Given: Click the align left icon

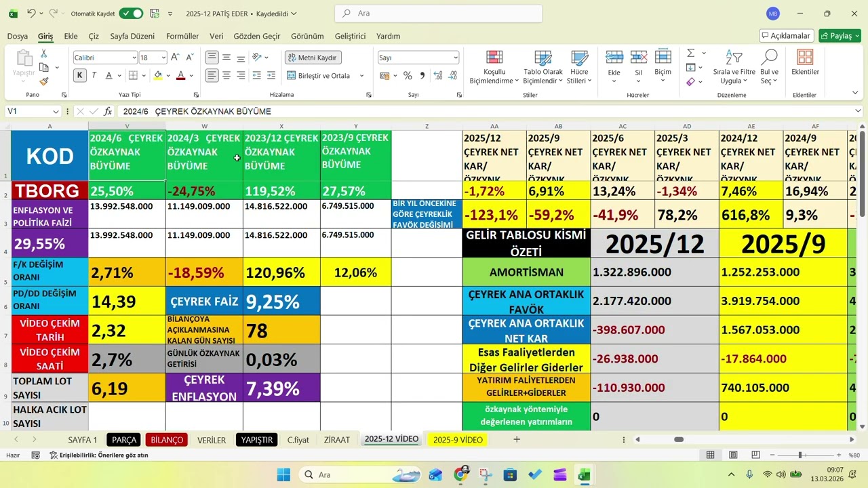Looking at the screenshot, I should pos(212,75).
